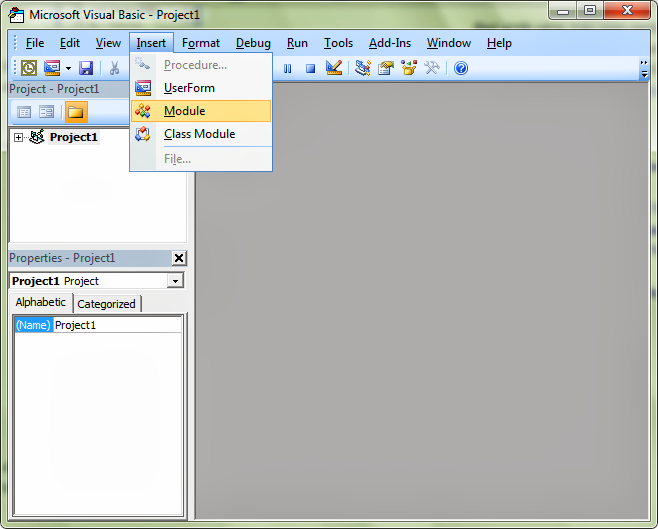Screen dimensions: 658x529
Task: Open the toolbar options overflow arrow
Action: tap(644, 69)
